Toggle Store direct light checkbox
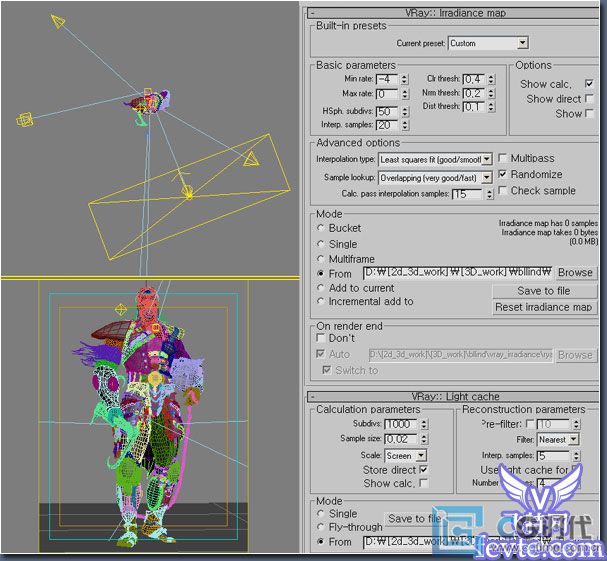This screenshot has height=561, width=607. pos(424,470)
